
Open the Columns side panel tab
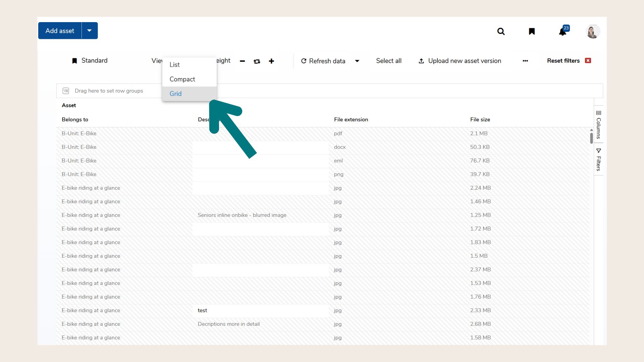click(598, 124)
